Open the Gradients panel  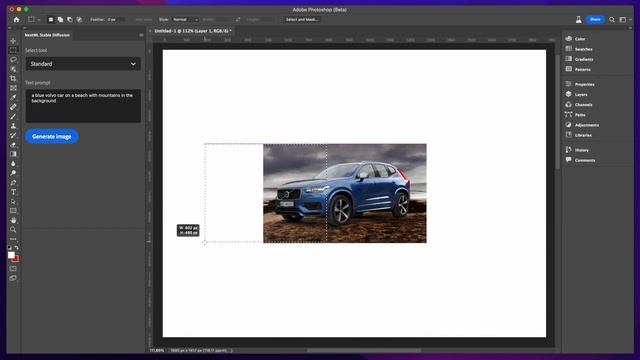579,59
